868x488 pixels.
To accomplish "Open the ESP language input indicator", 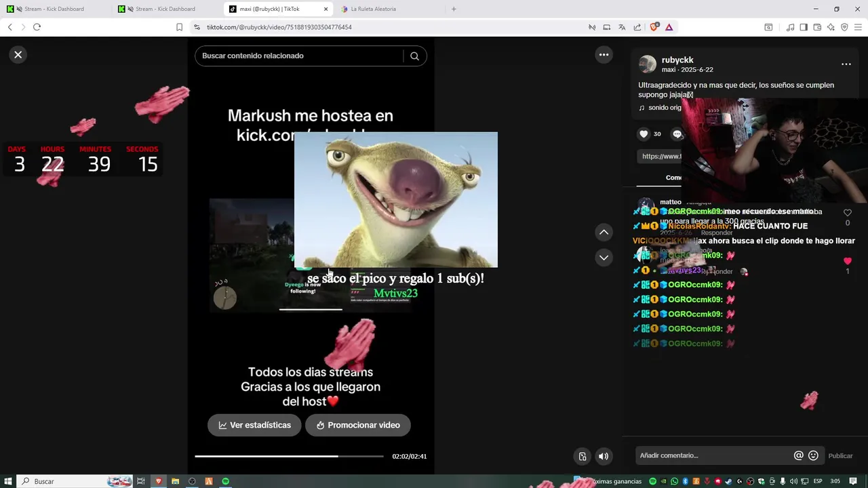I will click(818, 481).
